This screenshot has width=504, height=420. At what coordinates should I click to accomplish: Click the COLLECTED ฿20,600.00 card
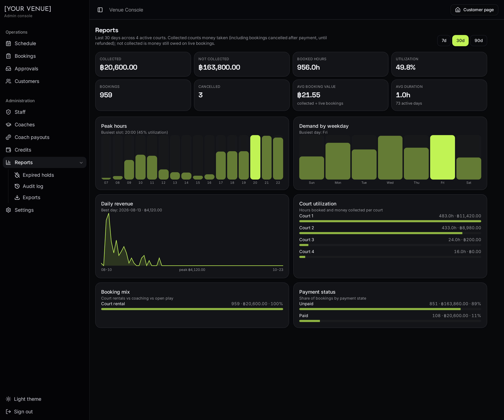(143, 64)
